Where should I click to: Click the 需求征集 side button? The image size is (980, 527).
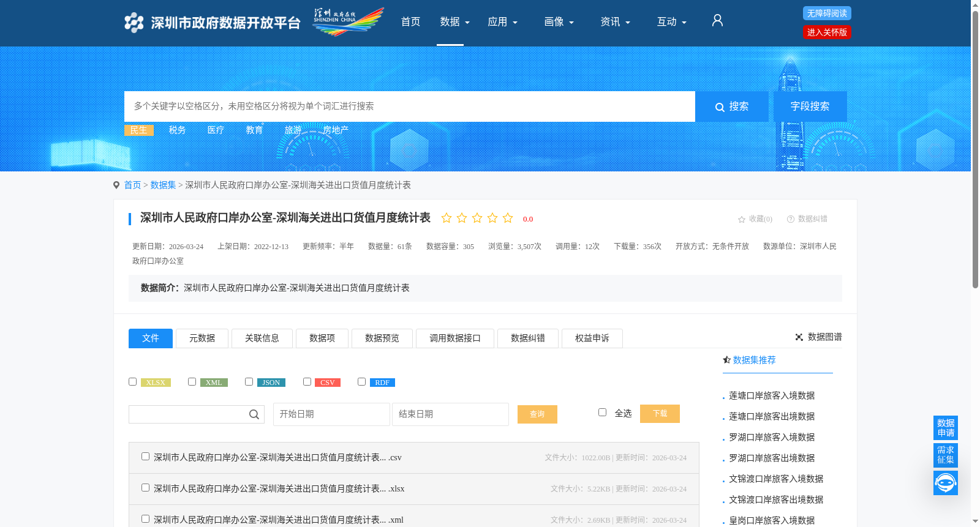(x=946, y=455)
